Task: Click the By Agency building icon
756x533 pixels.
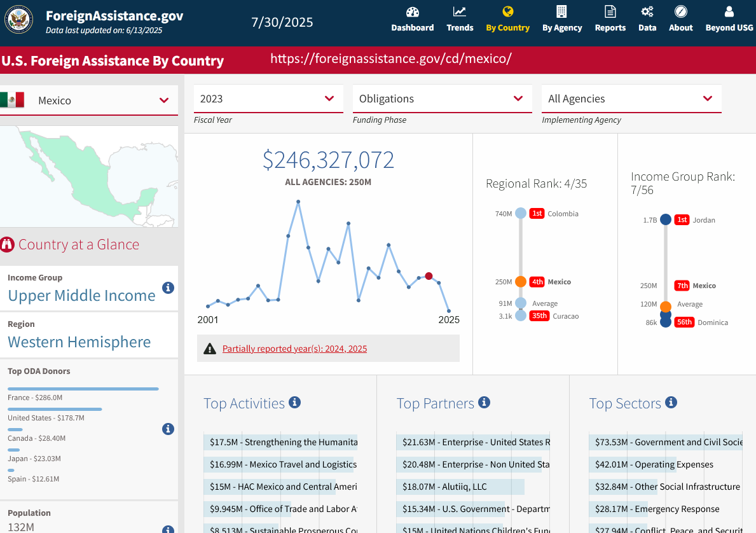Action: [561, 11]
